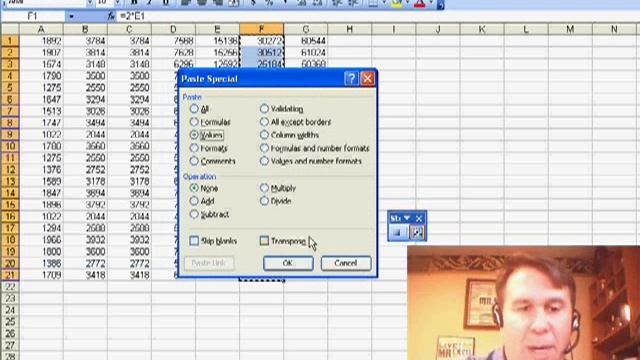Select row 22 header
640x360 pixels.
pos(10,287)
